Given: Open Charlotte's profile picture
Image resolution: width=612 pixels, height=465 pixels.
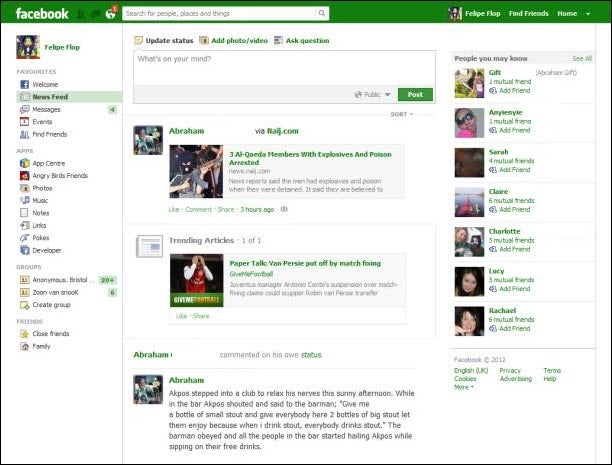Looking at the screenshot, I should pyautogui.click(x=469, y=242).
